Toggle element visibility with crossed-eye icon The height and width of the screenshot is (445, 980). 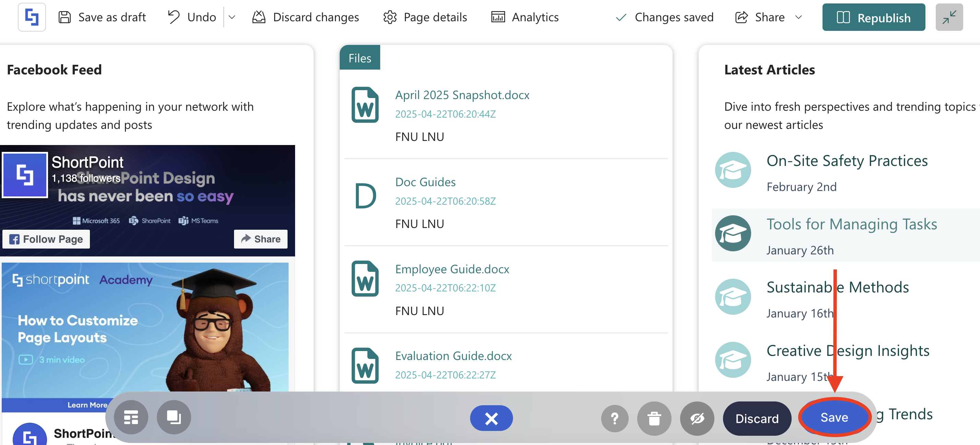click(x=697, y=418)
